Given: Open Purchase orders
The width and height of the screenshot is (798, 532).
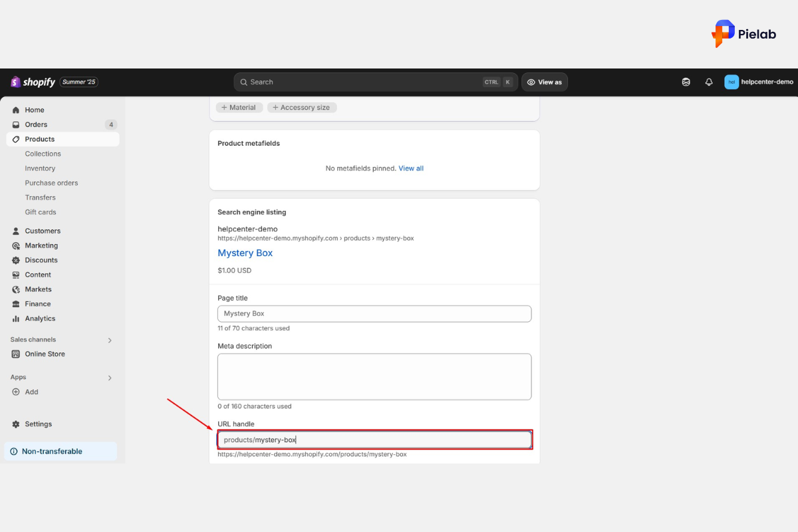Looking at the screenshot, I should click(51, 183).
